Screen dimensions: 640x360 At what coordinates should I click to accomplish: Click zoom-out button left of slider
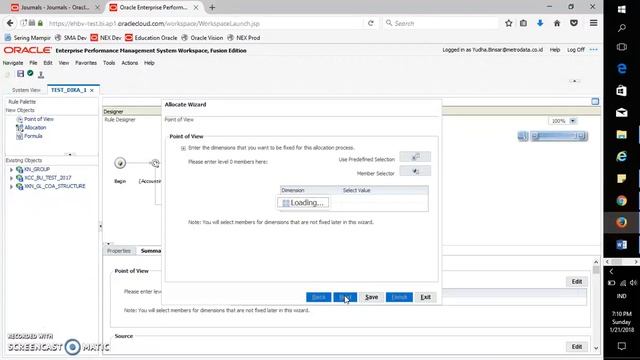click(x=523, y=136)
